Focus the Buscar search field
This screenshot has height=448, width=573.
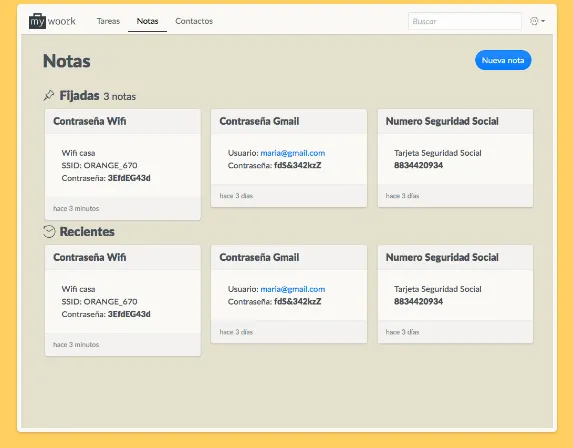tap(464, 21)
